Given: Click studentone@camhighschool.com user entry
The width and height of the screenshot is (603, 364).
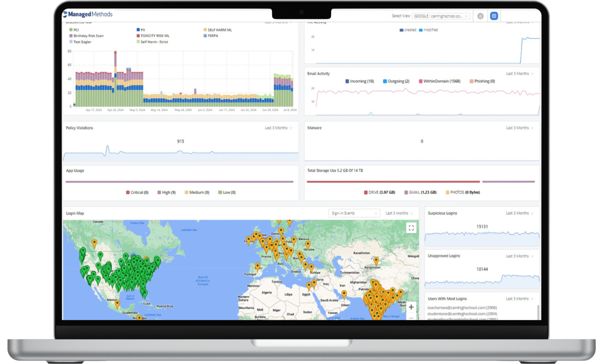Looking at the screenshot, I should [462, 314].
